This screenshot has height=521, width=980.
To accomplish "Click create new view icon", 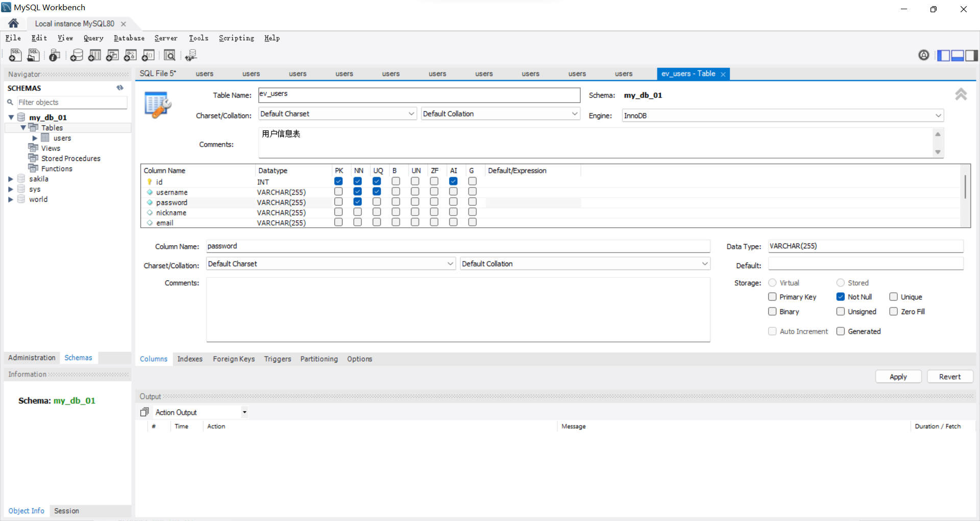I will tap(112, 55).
